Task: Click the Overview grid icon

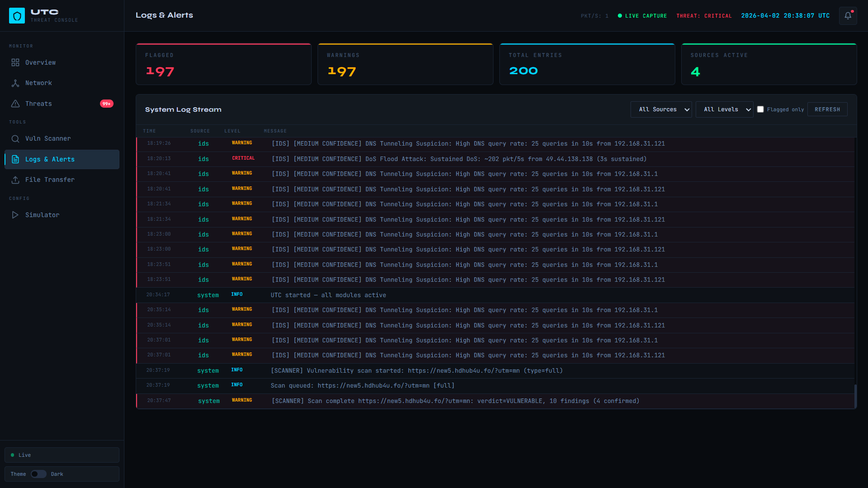Action: [x=15, y=62]
